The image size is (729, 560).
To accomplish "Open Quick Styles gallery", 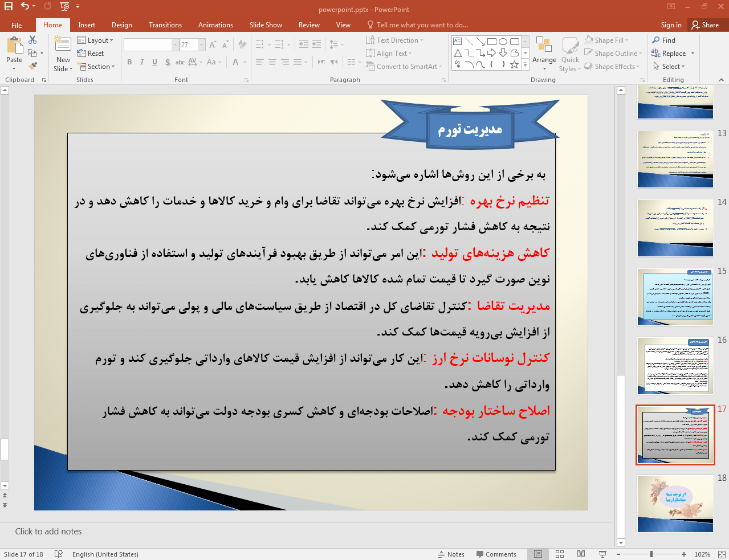I will pyautogui.click(x=570, y=55).
